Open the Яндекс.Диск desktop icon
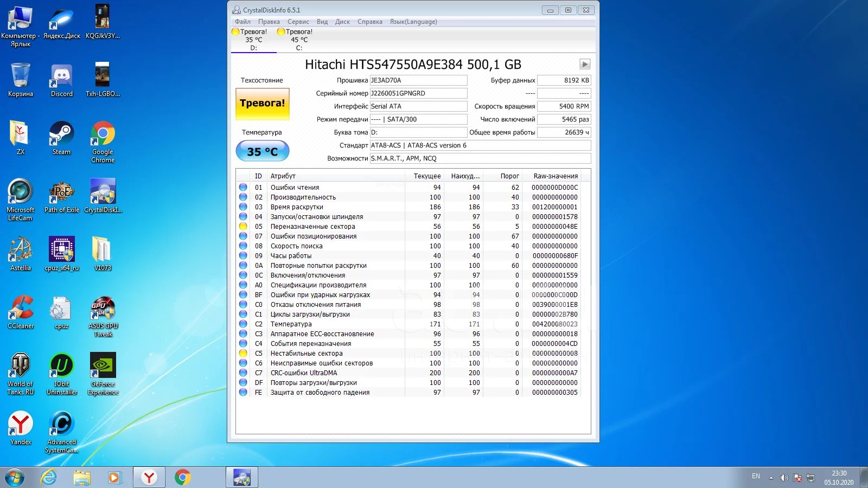The height and width of the screenshot is (488, 868). click(61, 22)
